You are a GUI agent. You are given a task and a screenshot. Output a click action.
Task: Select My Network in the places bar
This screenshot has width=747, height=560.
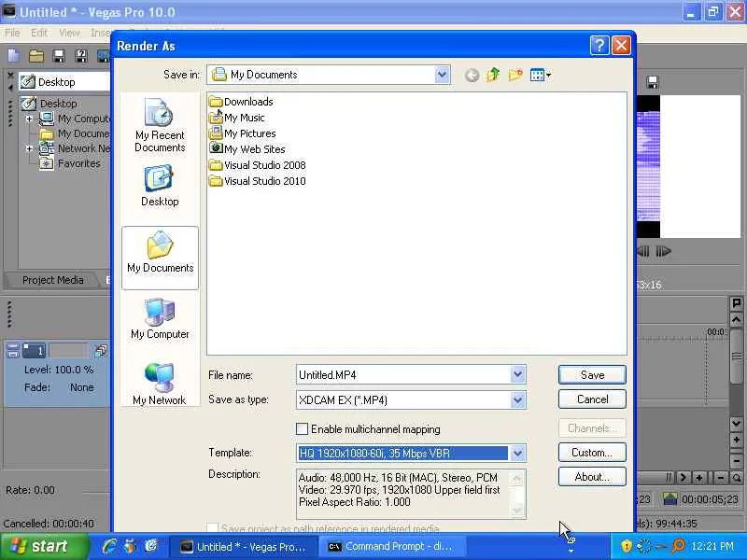pyautogui.click(x=160, y=384)
